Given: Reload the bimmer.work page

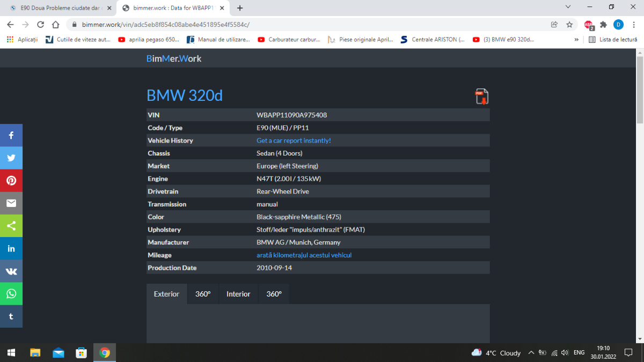Looking at the screenshot, I should click(40, 25).
